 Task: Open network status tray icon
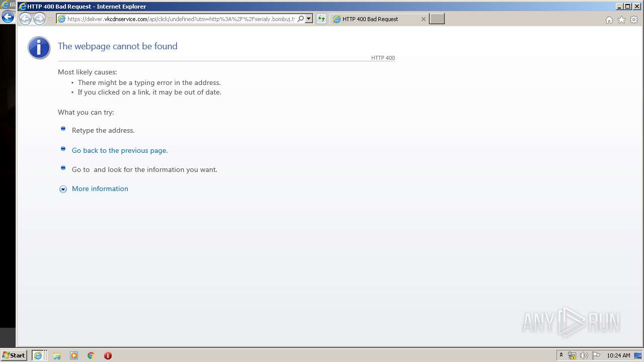(x=572, y=355)
